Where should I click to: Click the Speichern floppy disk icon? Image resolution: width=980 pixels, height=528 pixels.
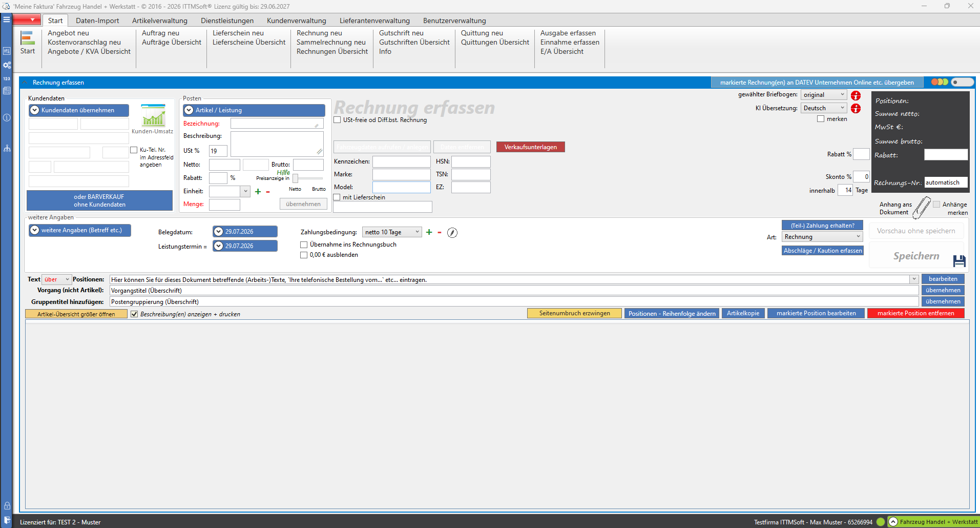click(960, 261)
